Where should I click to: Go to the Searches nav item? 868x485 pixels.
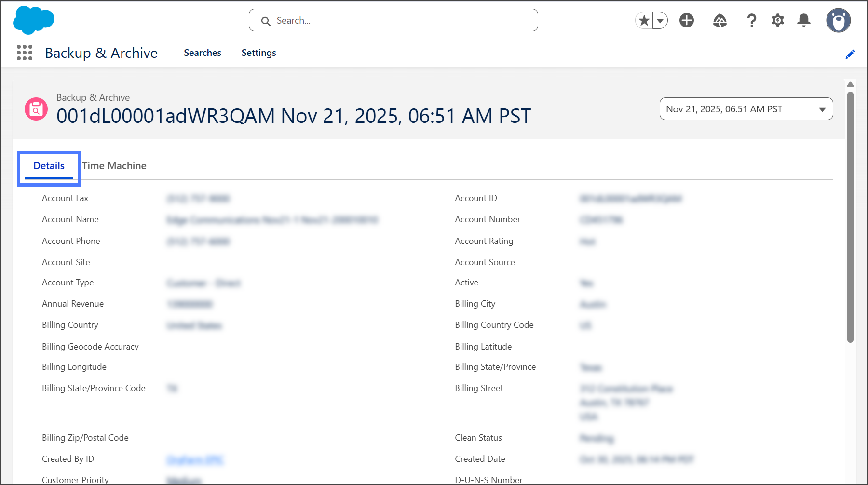(x=202, y=53)
